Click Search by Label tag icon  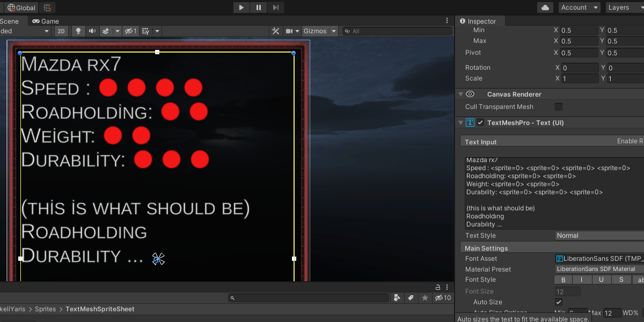(411, 298)
